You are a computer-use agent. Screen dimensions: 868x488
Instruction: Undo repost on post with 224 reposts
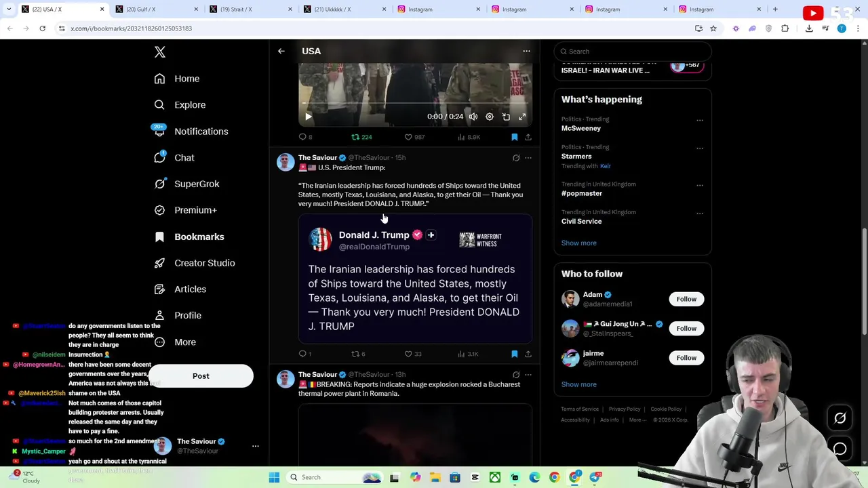(x=361, y=137)
